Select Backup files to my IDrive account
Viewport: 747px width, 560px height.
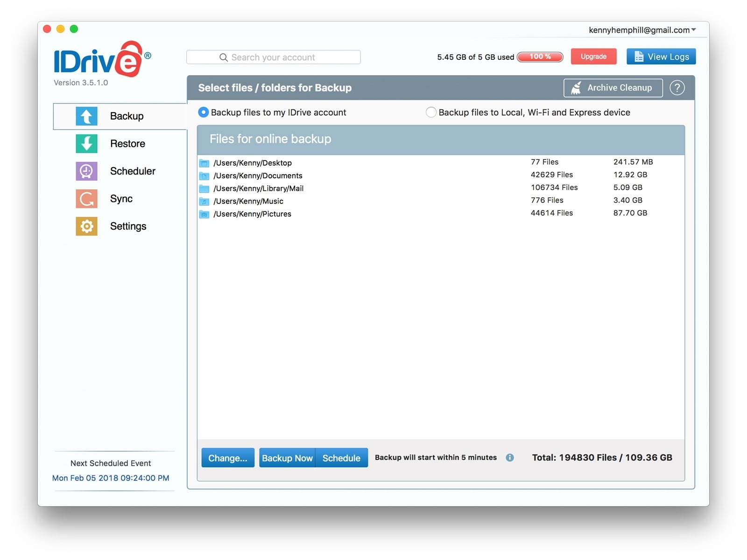[x=203, y=112]
